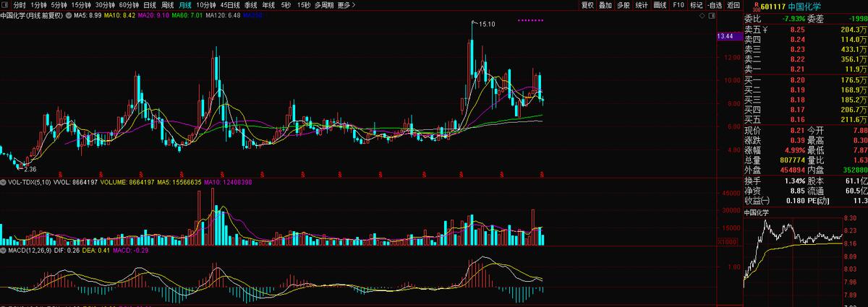Select the 30分钟 period

pyautogui.click(x=106, y=4)
